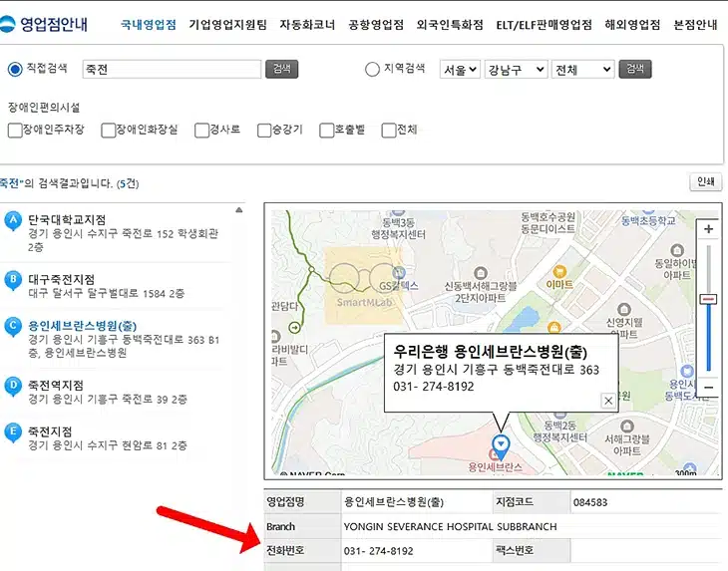Click the GS칼텍스 gas station icon on map
The height and width of the screenshot is (571, 728).
[x=398, y=273]
